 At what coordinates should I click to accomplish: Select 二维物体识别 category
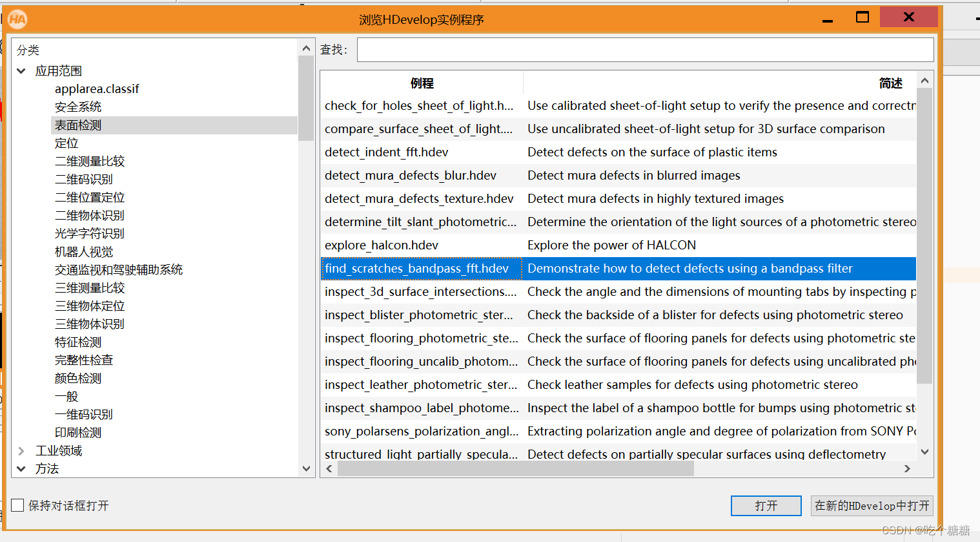coord(90,216)
